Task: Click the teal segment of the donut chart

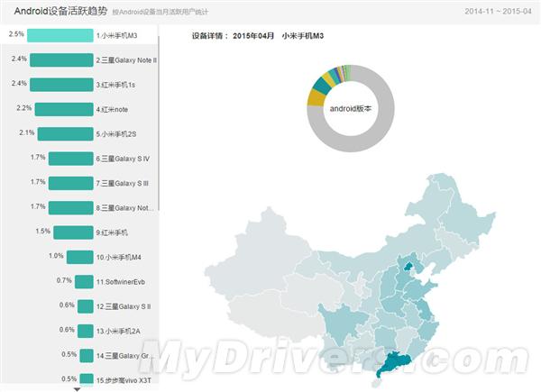Action: point(322,86)
